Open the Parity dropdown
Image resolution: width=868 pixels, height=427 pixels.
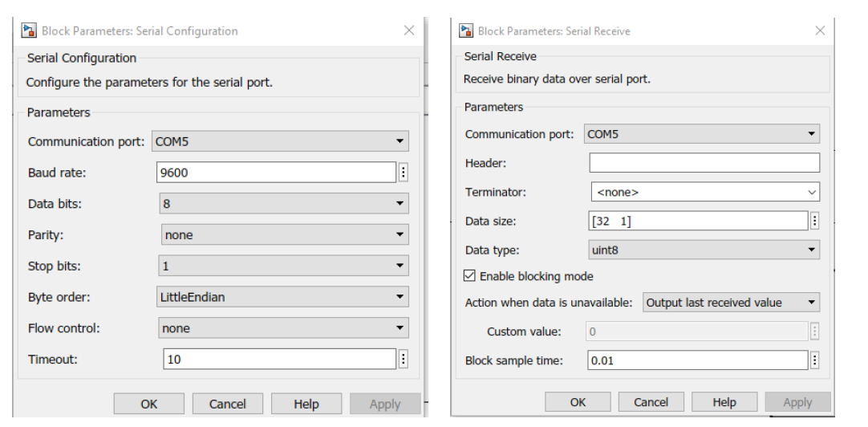283,235
